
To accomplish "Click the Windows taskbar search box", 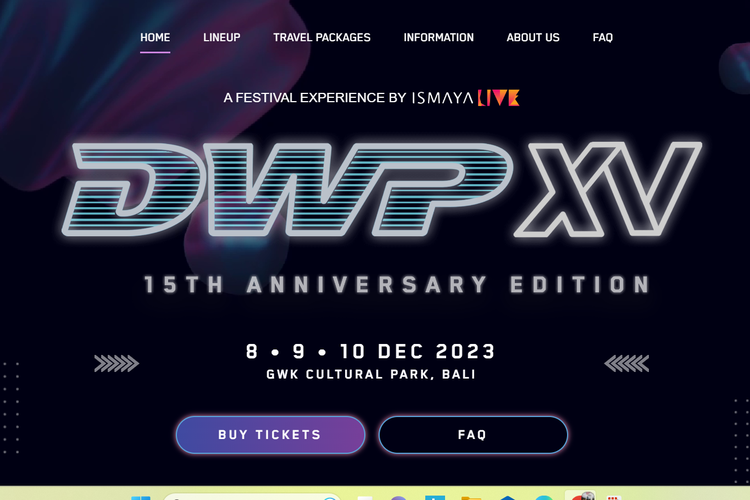I will pyautogui.click(x=253, y=497).
